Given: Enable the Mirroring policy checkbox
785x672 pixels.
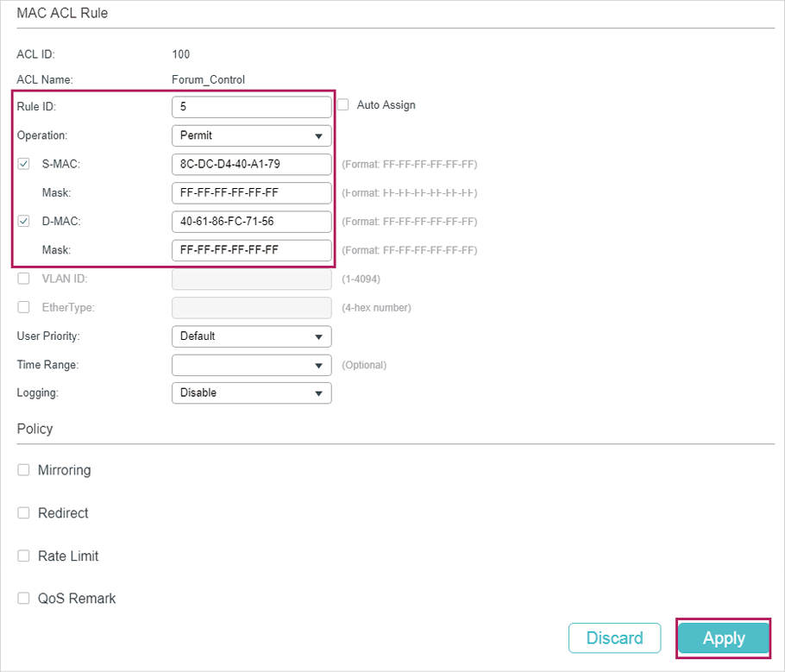Looking at the screenshot, I should (24, 470).
